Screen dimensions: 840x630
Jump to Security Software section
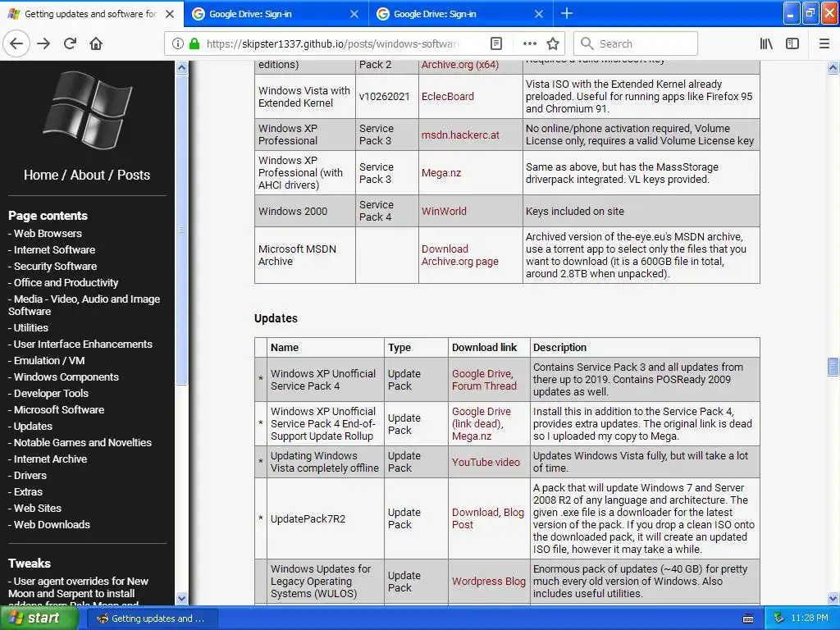55,267
